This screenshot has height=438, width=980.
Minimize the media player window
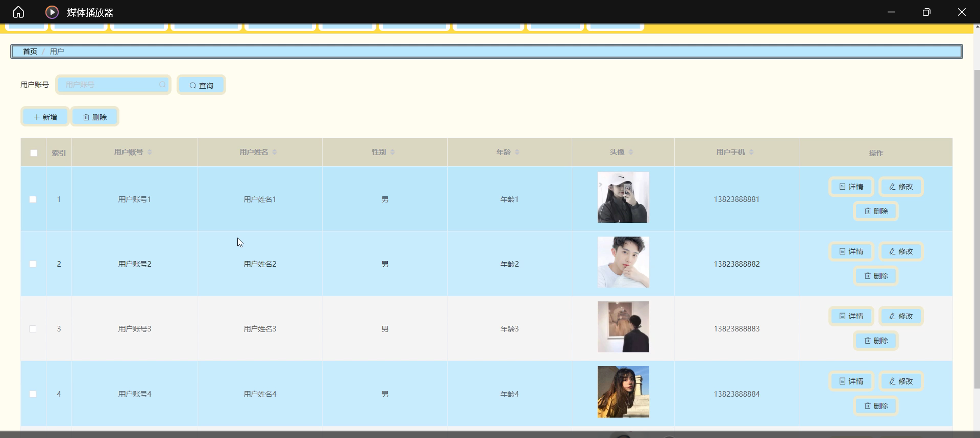891,12
